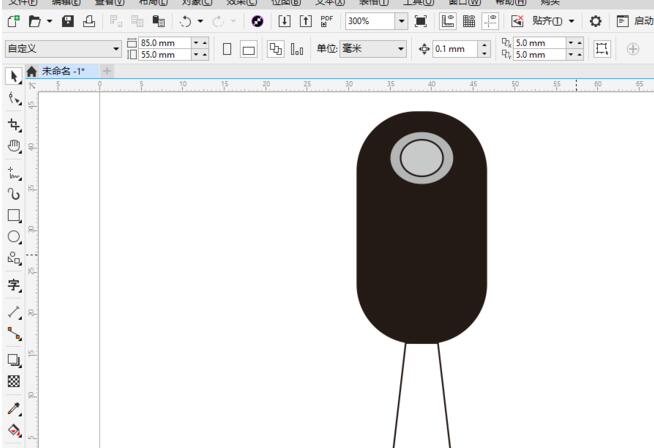
Task: Select the Rectangle tool
Action: (x=14, y=215)
